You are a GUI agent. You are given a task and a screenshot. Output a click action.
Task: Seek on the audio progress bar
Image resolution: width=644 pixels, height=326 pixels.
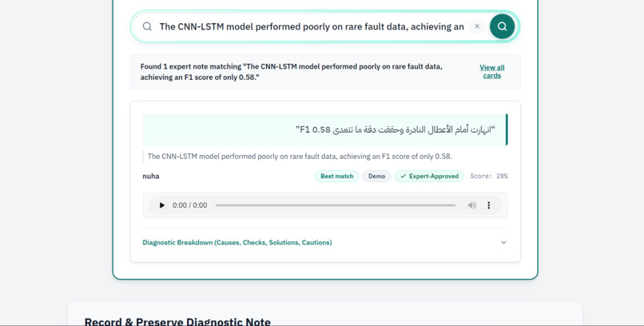(x=335, y=205)
